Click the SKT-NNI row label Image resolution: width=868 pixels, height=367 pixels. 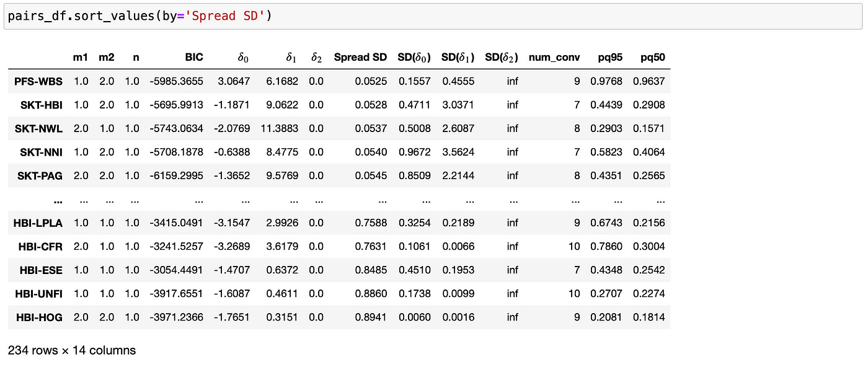(x=40, y=152)
